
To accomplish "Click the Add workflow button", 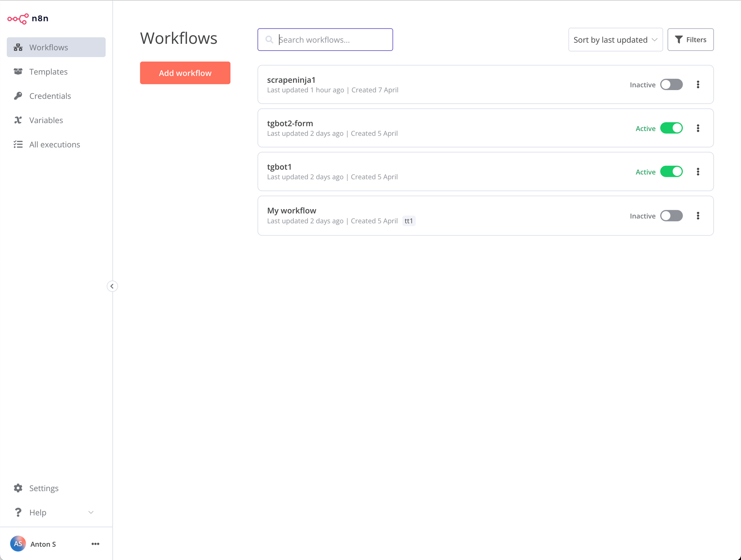I will (185, 73).
